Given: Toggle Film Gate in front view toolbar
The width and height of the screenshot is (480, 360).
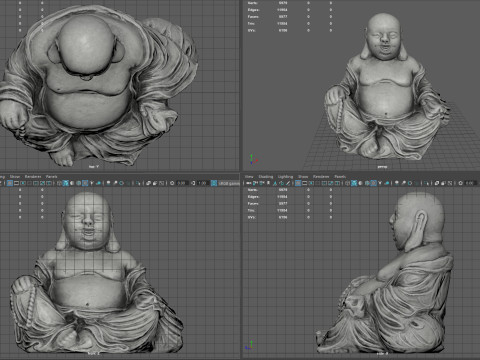Looking at the screenshot, I should pyautogui.click(x=16, y=183).
